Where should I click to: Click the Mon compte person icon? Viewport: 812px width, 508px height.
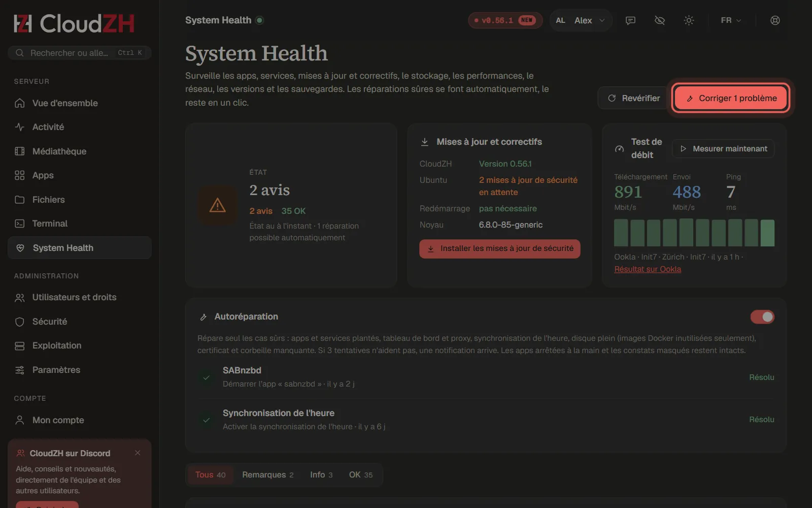pyautogui.click(x=20, y=420)
